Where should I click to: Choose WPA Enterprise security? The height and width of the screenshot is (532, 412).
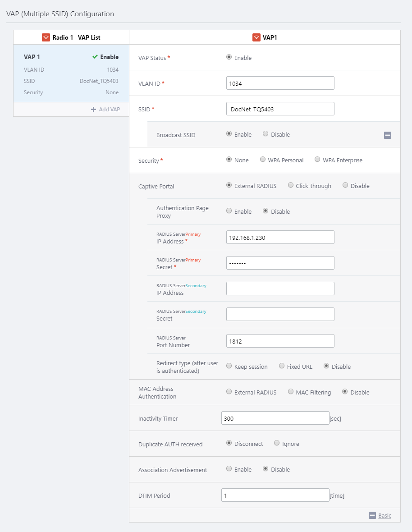coord(317,160)
